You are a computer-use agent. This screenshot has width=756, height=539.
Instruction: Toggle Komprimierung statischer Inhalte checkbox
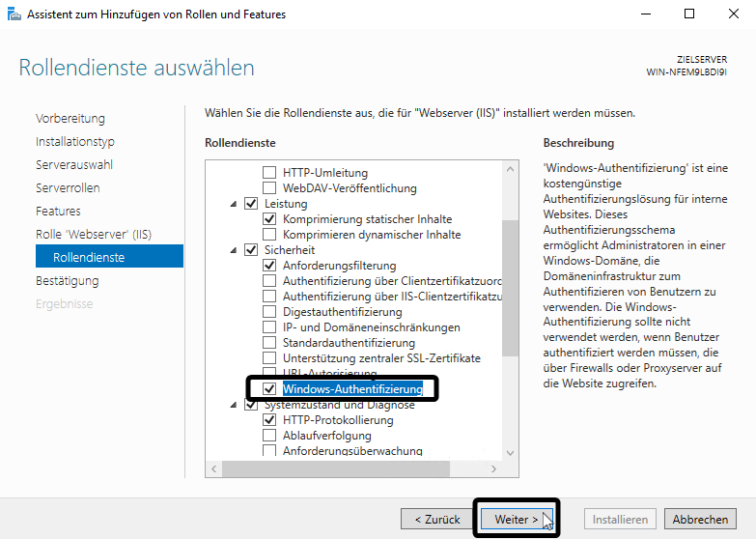pos(269,219)
